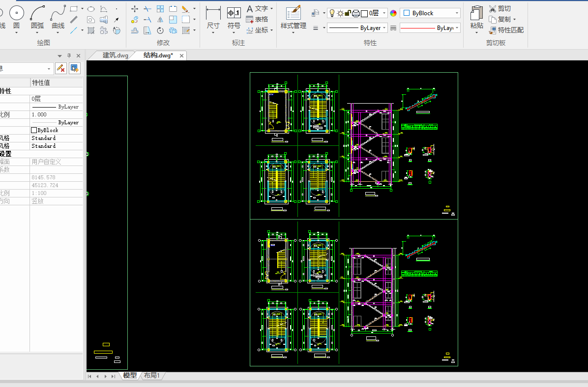Click the 剪切 cut scissors icon

coord(492,9)
